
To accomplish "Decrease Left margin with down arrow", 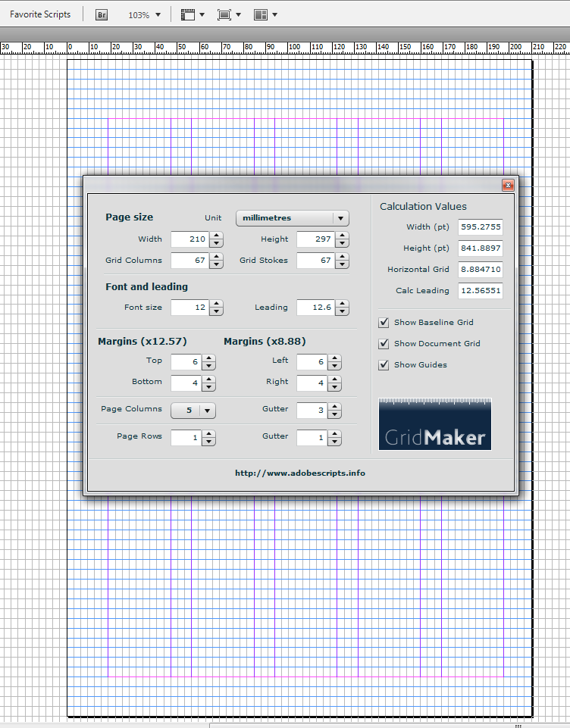I will pos(334,366).
